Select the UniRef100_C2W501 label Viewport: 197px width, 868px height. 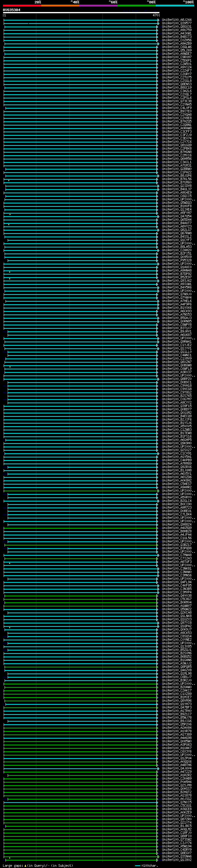point(176,64)
